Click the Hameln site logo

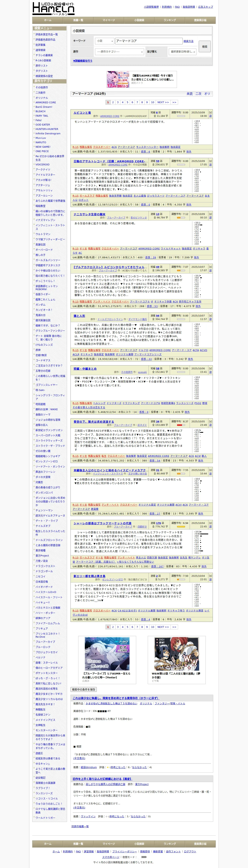point(53,8)
